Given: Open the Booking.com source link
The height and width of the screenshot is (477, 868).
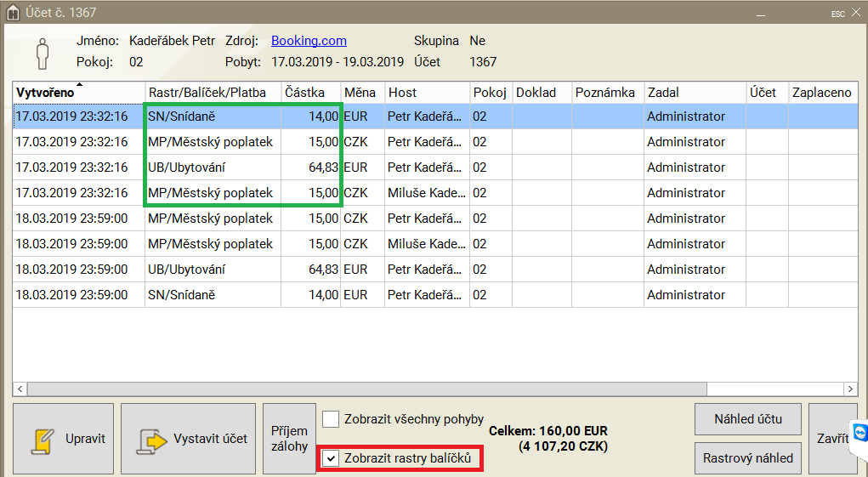Looking at the screenshot, I should [x=309, y=41].
